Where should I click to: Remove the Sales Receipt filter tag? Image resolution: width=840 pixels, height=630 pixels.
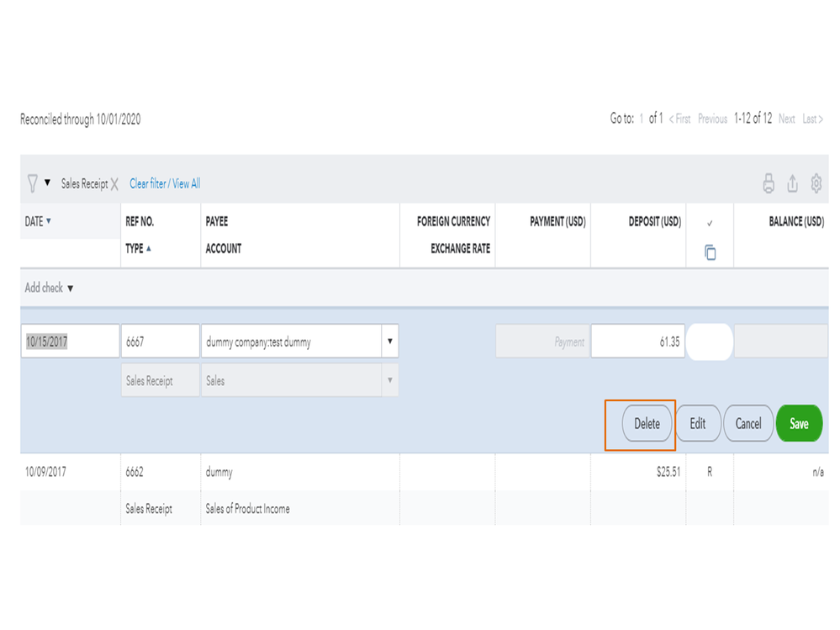pos(114,183)
